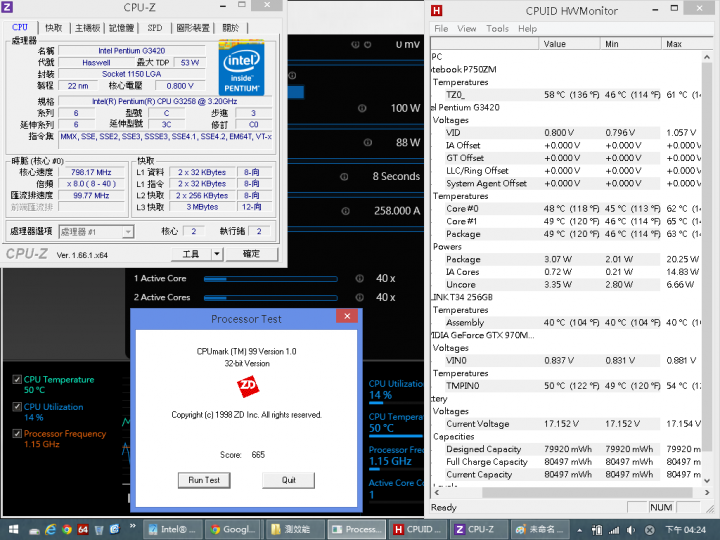720x540 pixels.
Task: Show hidden quick launch items chevron
Action: (x=133, y=526)
